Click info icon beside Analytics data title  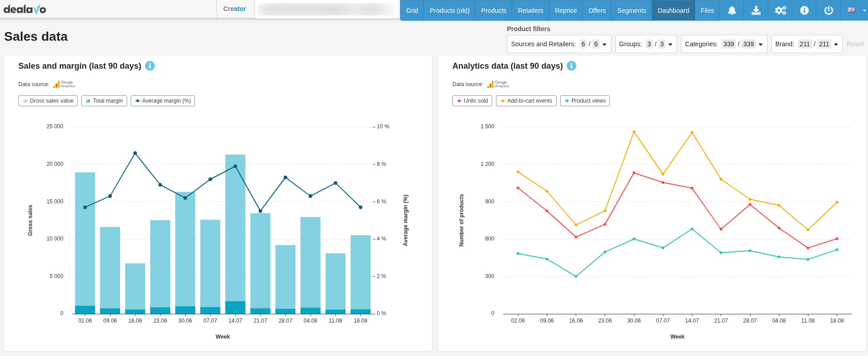(x=571, y=66)
